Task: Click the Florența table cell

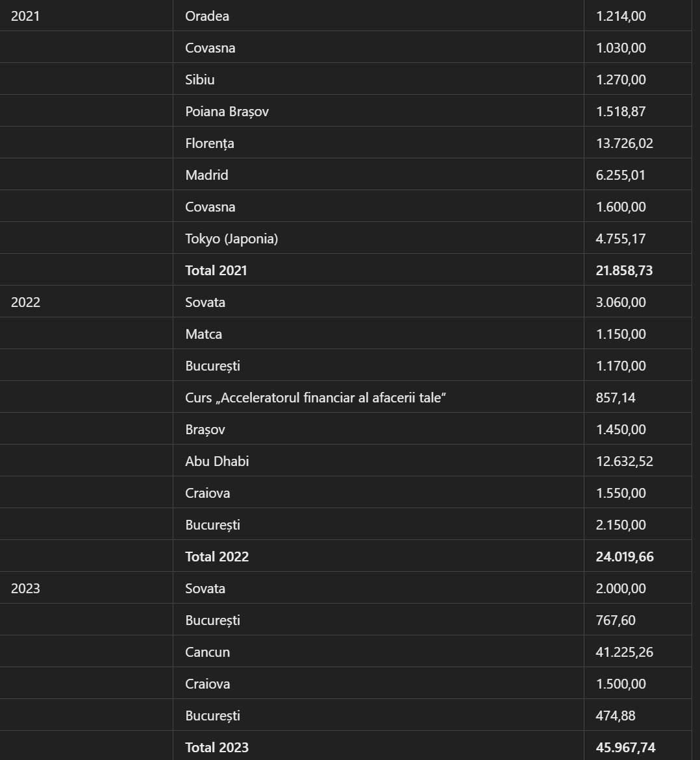Action: [210, 143]
